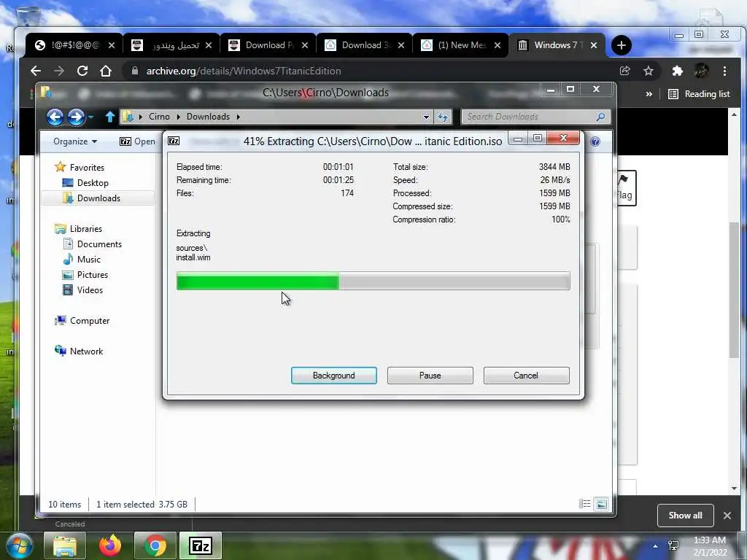Click the browser page scrollbar
The width and height of the screenshot is (747, 560).
[734, 290]
